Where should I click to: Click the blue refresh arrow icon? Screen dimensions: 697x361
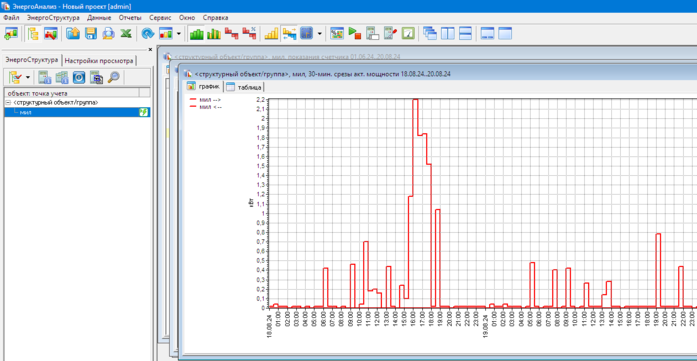[x=148, y=33]
